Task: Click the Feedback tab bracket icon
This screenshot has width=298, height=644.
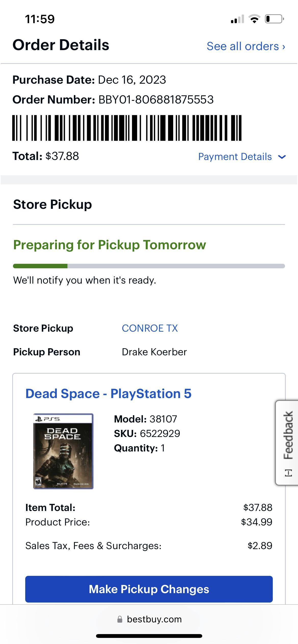Action: coord(288,473)
